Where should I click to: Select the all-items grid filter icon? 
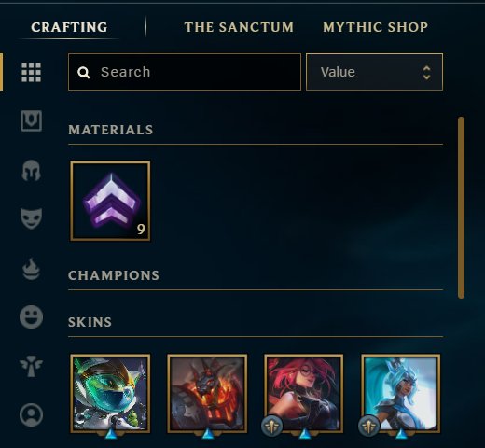tap(31, 72)
